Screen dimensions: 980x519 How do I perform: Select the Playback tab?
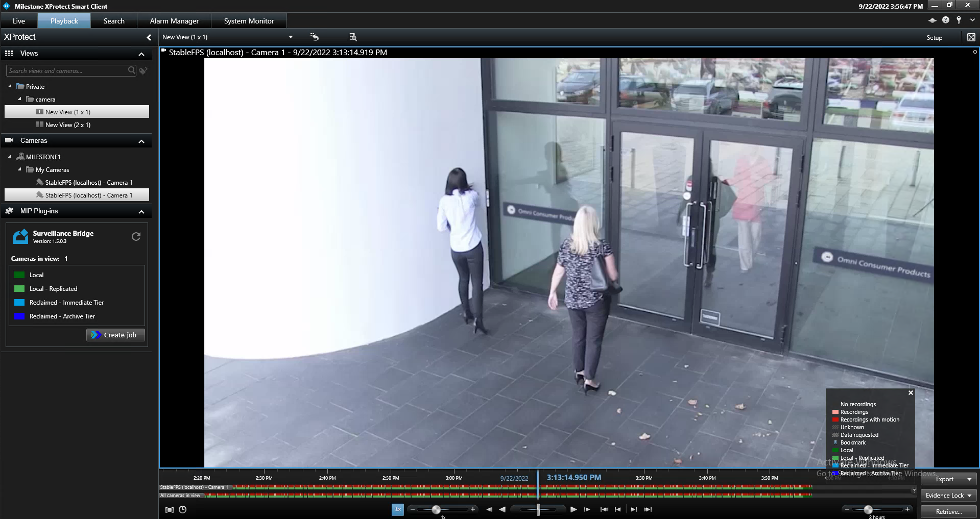point(64,21)
